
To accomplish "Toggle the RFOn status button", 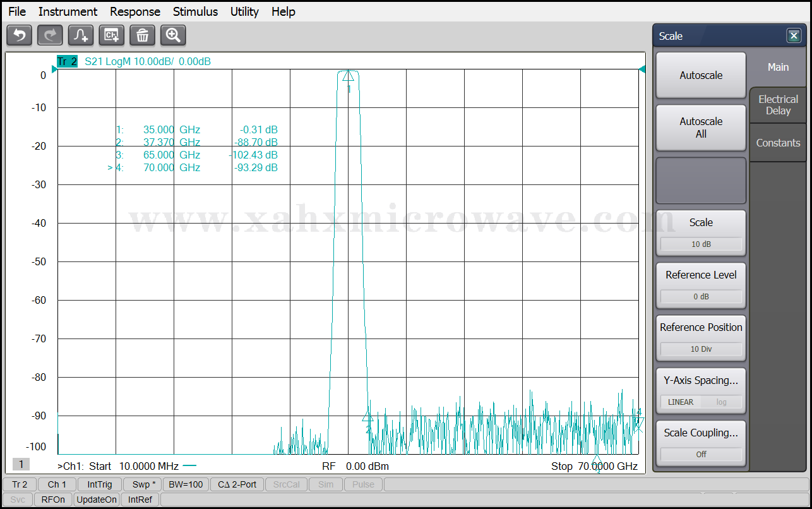I will click(x=53, y=500).
